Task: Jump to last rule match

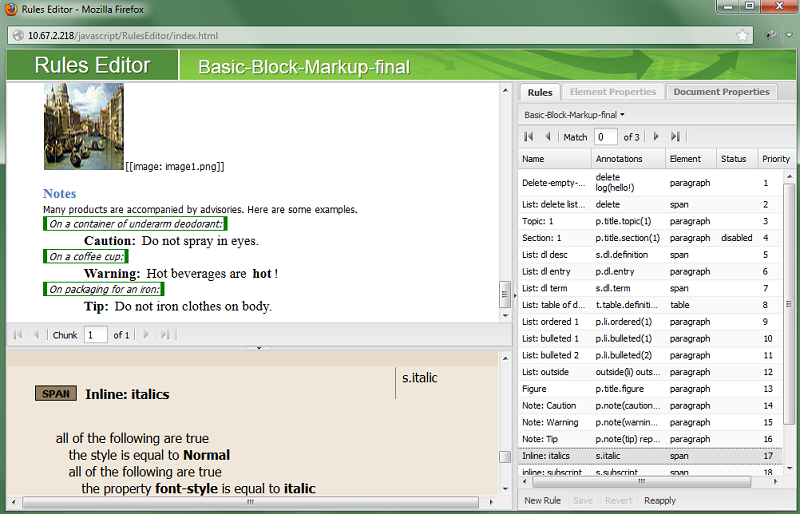Action: coord(676,136)
